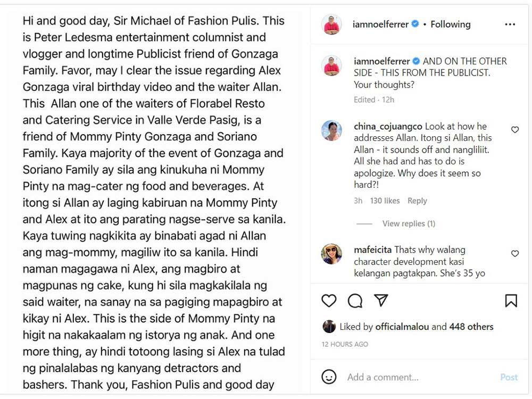Like mafeicita's comment

point(515,254)
